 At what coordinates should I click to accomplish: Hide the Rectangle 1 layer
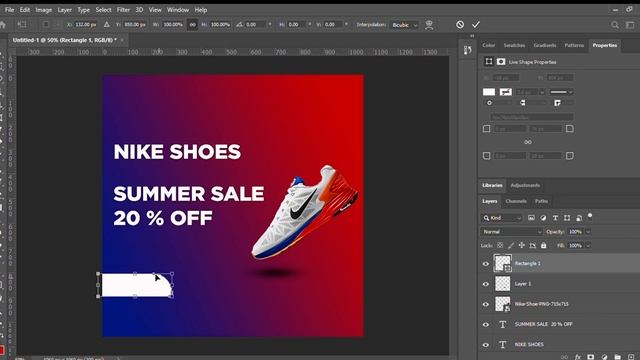(x=486, y=264)
